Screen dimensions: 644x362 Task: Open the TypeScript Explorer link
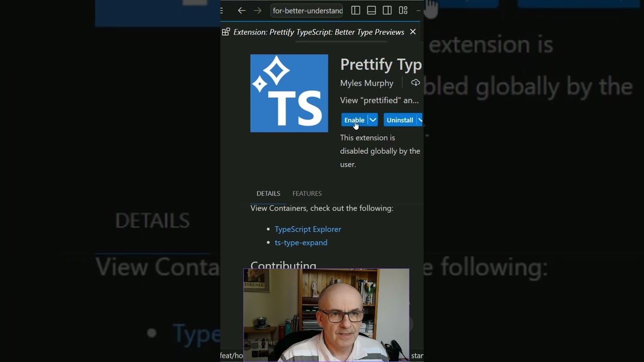pyautogui.click(x=308, y=229)
